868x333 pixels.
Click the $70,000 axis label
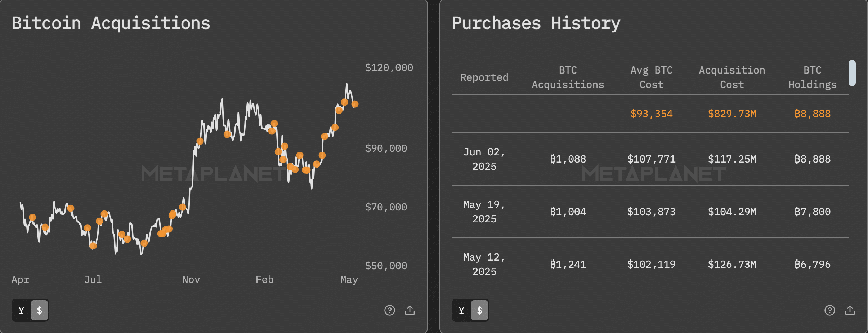[x=386, y=207]
